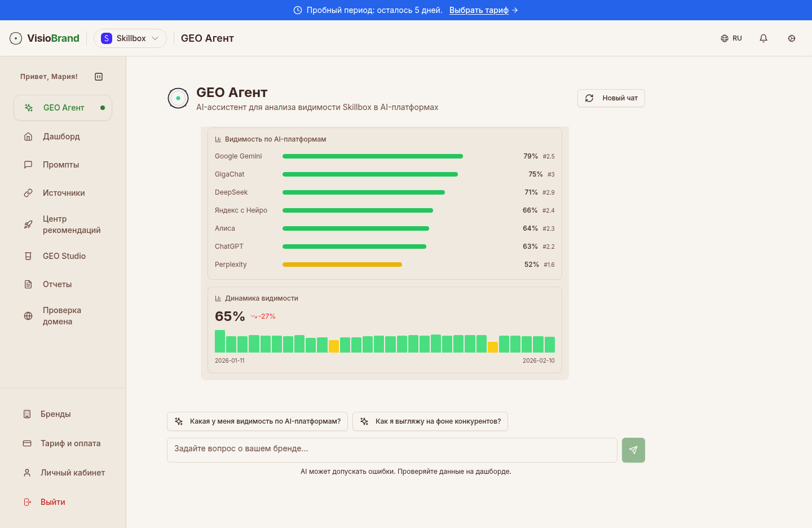Follow the Выбрать тариф link in the banner
The image size is (812, 528).
(479, 10)
